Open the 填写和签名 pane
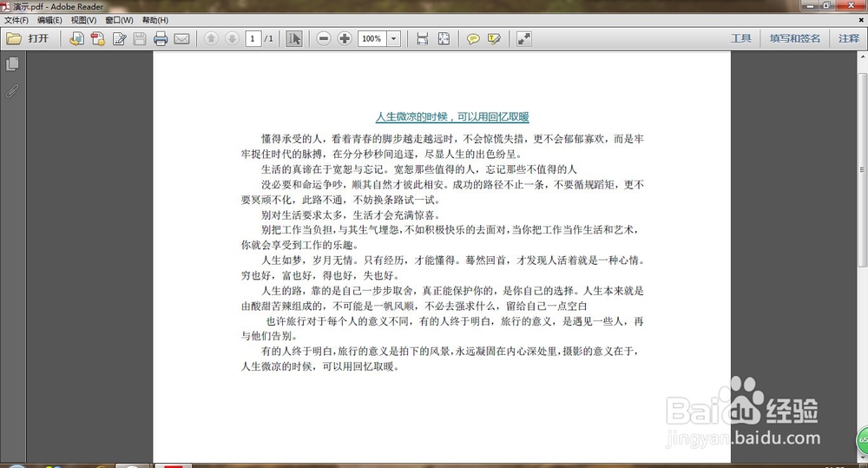The height and width of the screenshot is (468, 868). [x=795, y=39]
